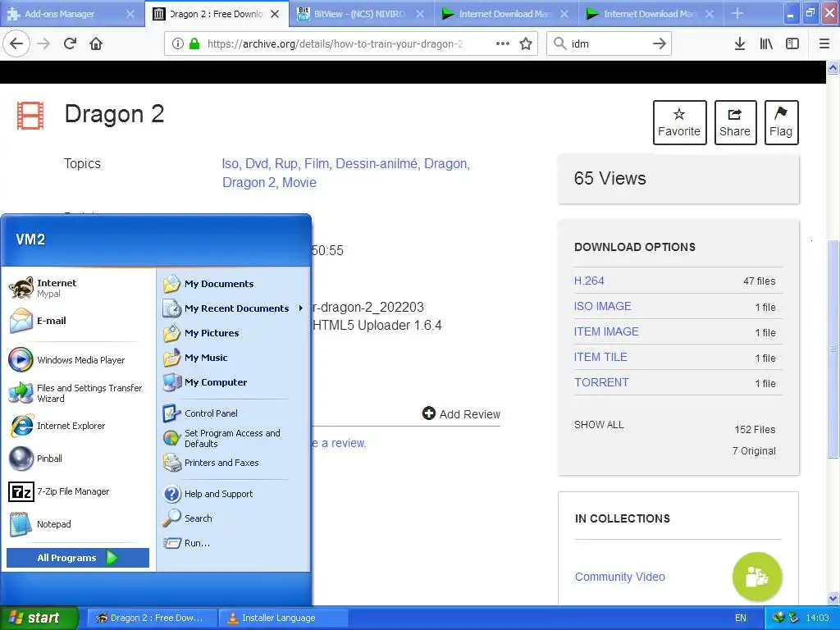Go to the Home page icon
The width and height of the screenshot is (840, 630).
96,43
